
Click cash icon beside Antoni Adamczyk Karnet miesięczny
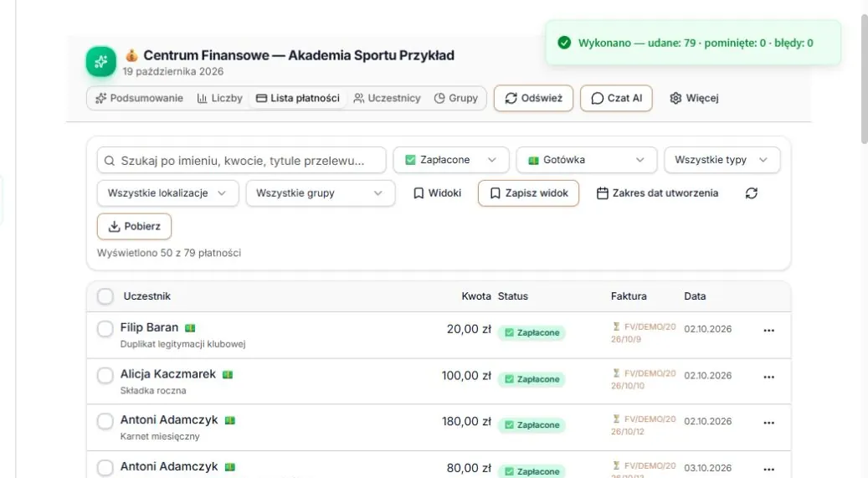tap(229, 420)
